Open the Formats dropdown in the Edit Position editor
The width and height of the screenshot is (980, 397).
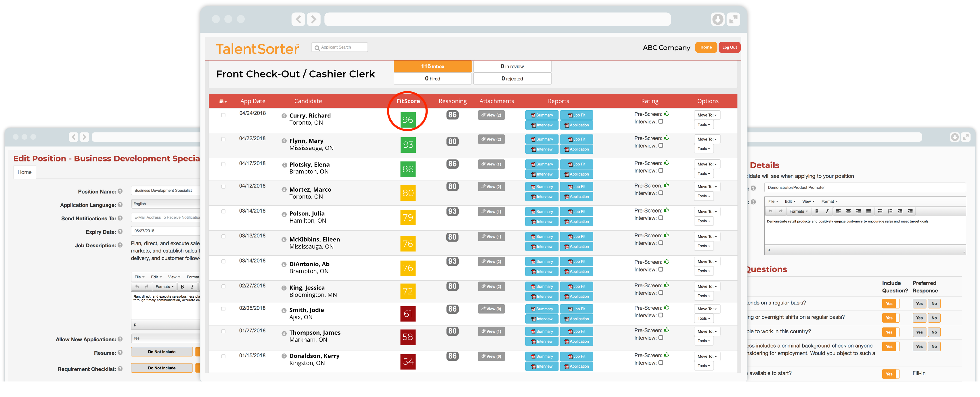click(x=164, y=287)
